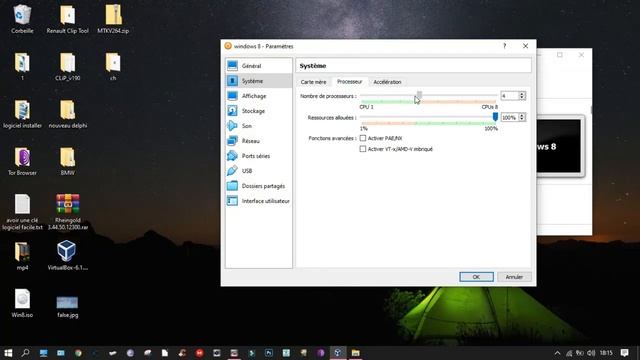This screenshot has width=640, height=360.
Task: Select the VirtualBox-6.1 installer icon
Action: 67,256
